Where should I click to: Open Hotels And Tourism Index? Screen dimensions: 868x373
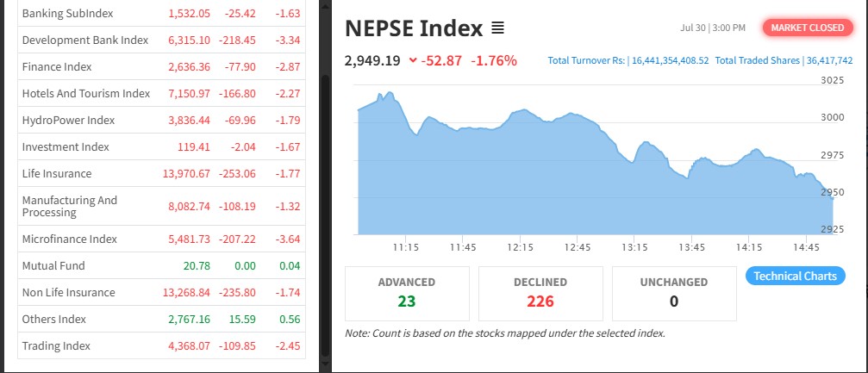(x=86, y=94)
